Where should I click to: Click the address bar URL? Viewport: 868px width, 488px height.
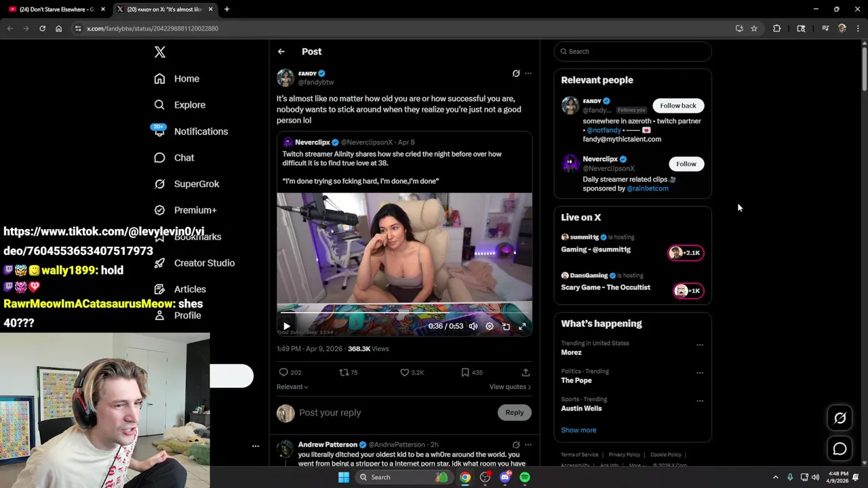tap(153, 28)
